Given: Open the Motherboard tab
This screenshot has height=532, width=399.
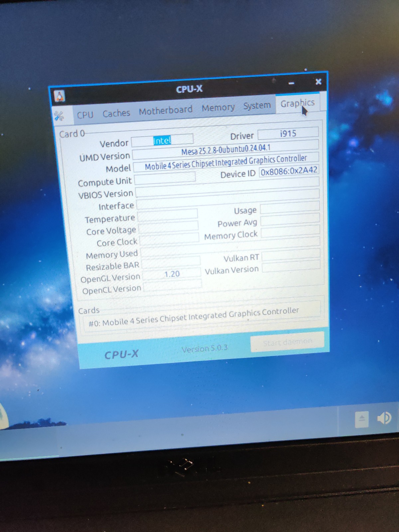Looking at the screenshot, I should 166,110.
